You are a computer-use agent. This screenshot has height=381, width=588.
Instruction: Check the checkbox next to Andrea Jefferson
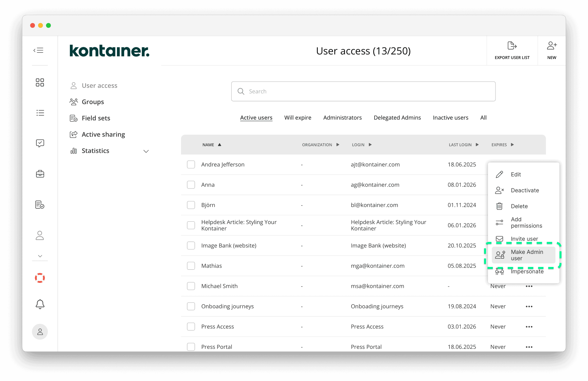(191, 164)
